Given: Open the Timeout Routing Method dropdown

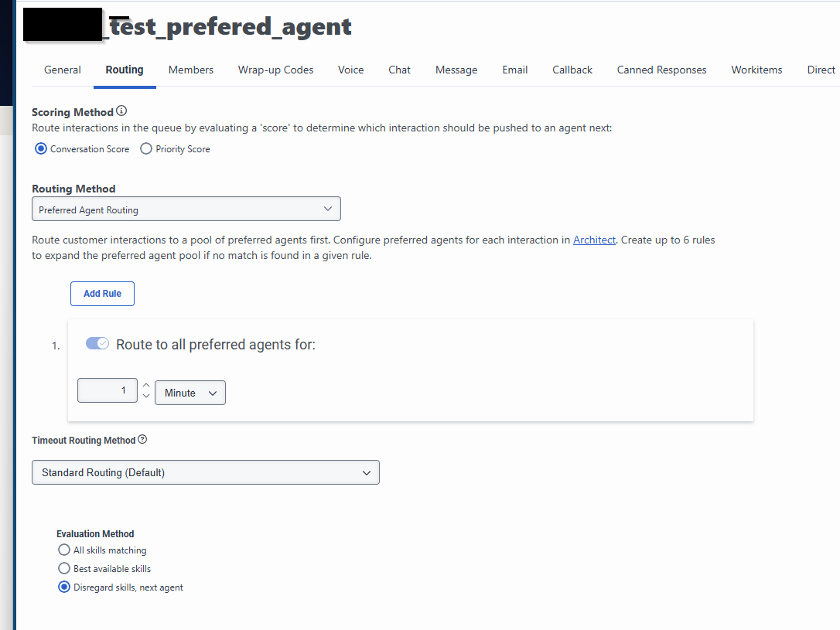Looking at the screenshot, I should click(x=205, y=472).
